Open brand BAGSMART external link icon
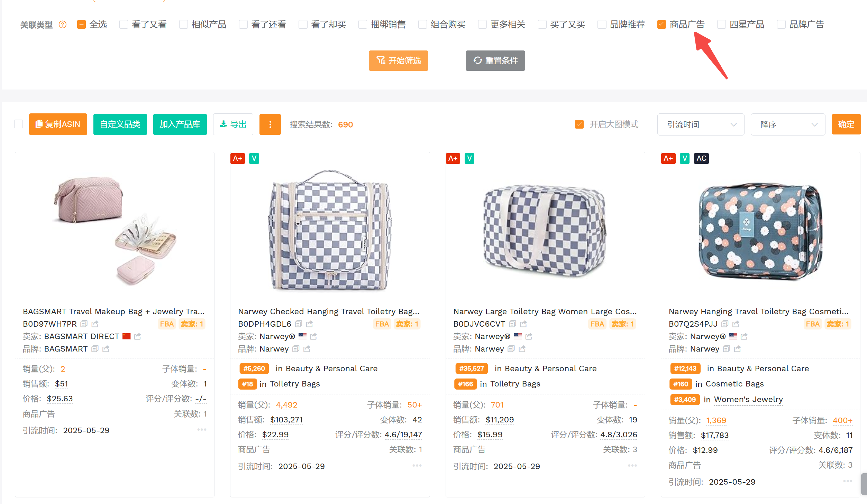The width and height of the screenshot is (867, 504). [106, 349]
